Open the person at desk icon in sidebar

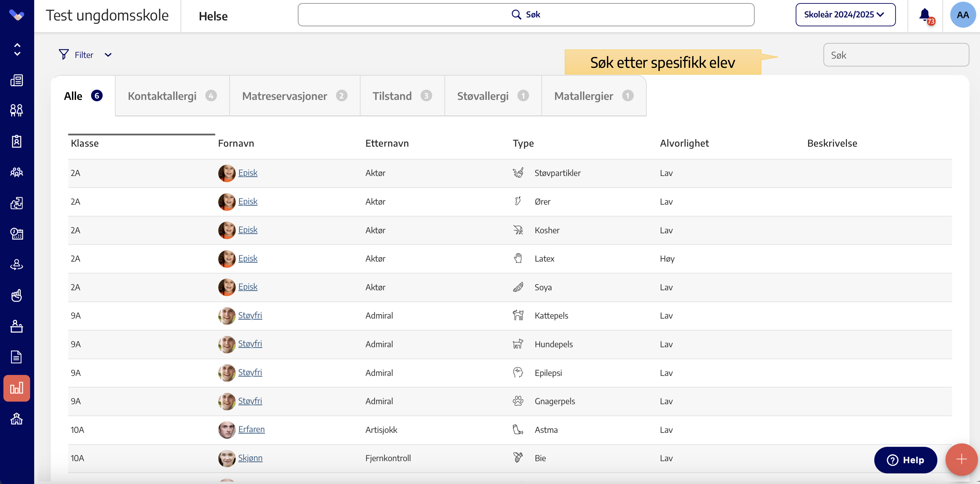pos(17,326)
